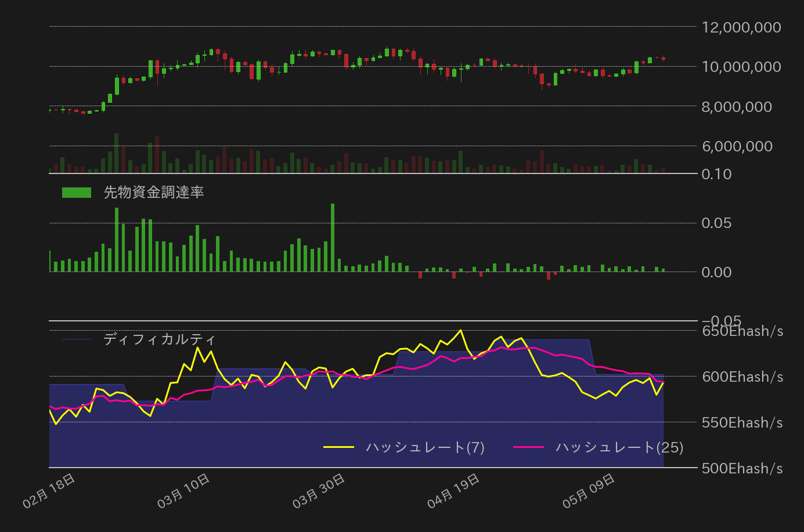Click the 先物資金調達率 legend text
The width and height of the screenshot is (804, 532).
point(153,191)
